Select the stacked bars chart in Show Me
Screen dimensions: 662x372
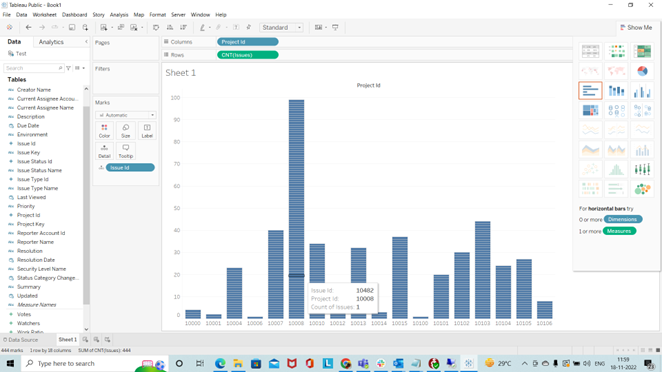pyautogui.click(x=616, y=91)
